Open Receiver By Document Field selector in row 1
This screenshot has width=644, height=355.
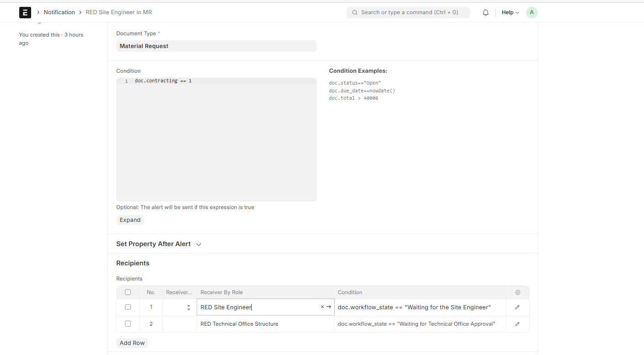pos(179,307)
